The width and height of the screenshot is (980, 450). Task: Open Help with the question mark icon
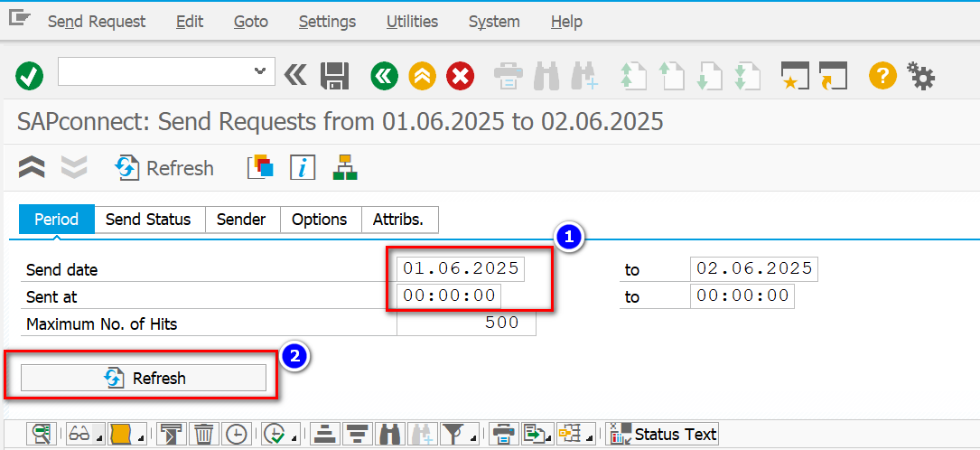882,76
